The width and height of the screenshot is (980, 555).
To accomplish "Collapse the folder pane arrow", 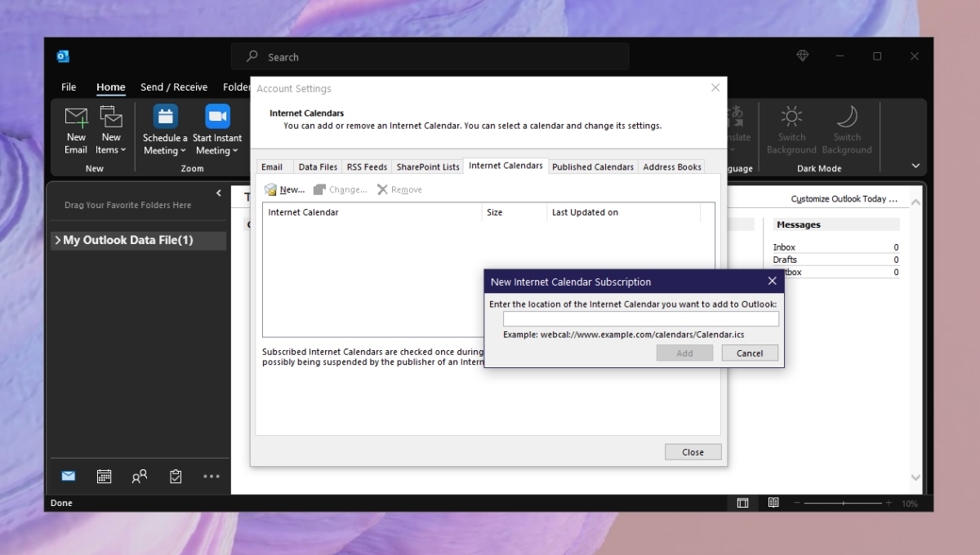I will pos(218,193).
